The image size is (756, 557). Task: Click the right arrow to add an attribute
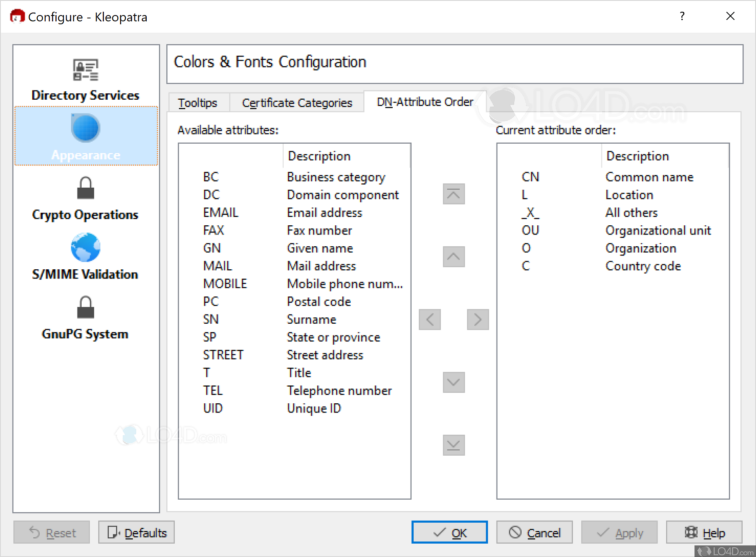click(477, 320)
